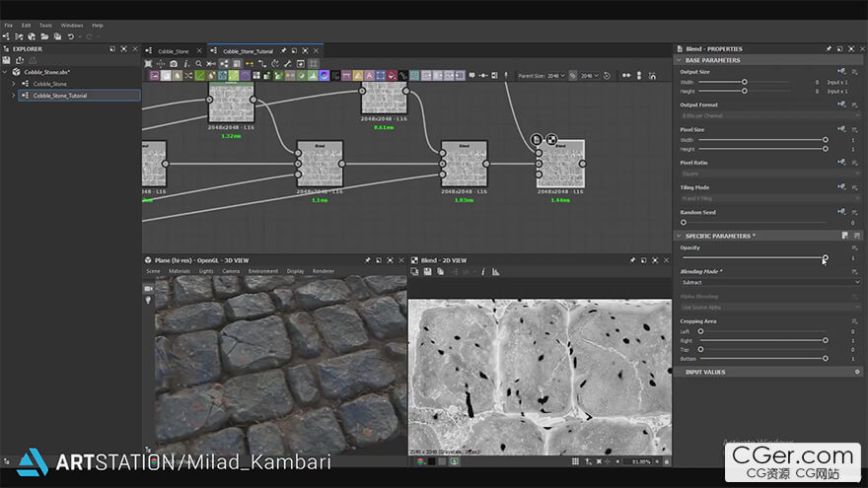Select Cobble_Stone.sbs package in Explorer
The width and height of the screenshot is (868, 488).
point(47,72)
